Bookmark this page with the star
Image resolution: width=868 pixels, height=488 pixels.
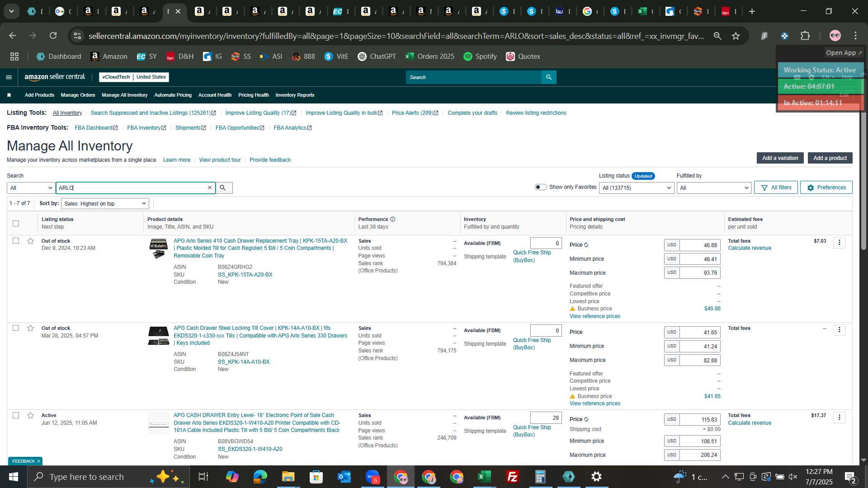coord(736,36)
